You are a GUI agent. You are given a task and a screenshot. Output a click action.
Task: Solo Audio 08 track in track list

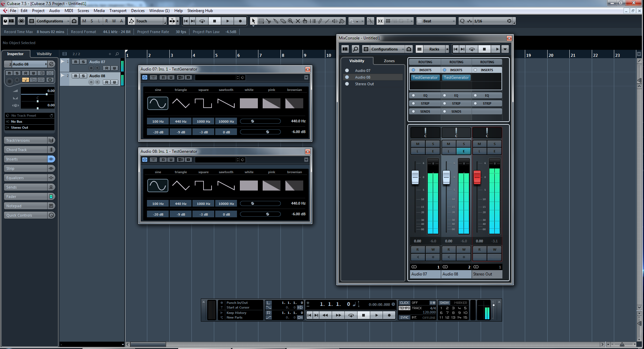[83, 76]
